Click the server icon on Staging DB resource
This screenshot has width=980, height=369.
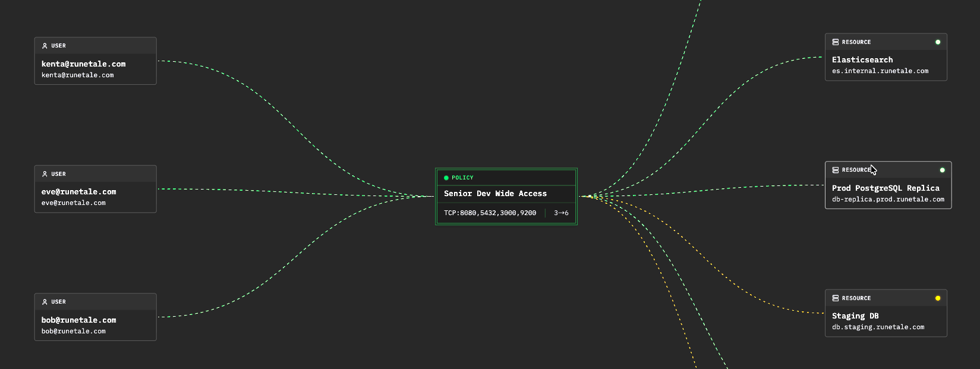click(x=836, y=298)
